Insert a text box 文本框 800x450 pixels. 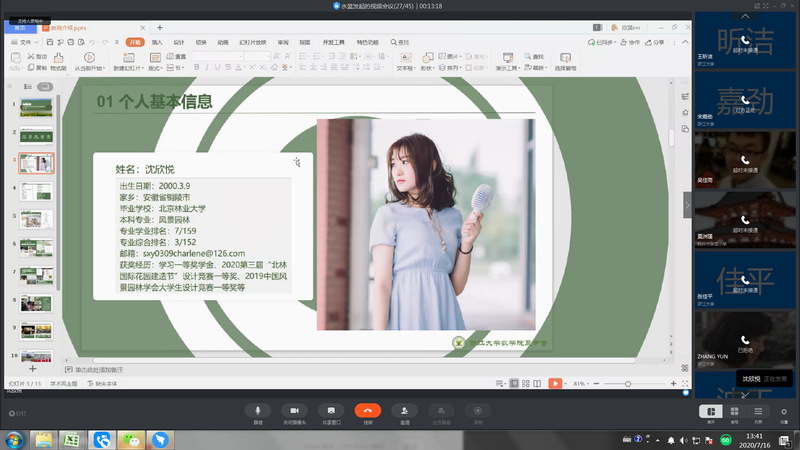coord(406,61)
